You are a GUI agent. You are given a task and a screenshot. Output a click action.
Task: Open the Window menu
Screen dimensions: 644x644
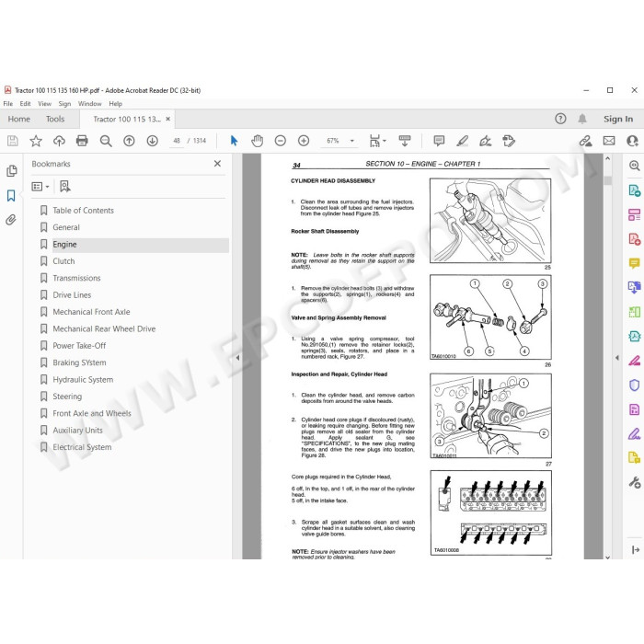coord(89,104)
